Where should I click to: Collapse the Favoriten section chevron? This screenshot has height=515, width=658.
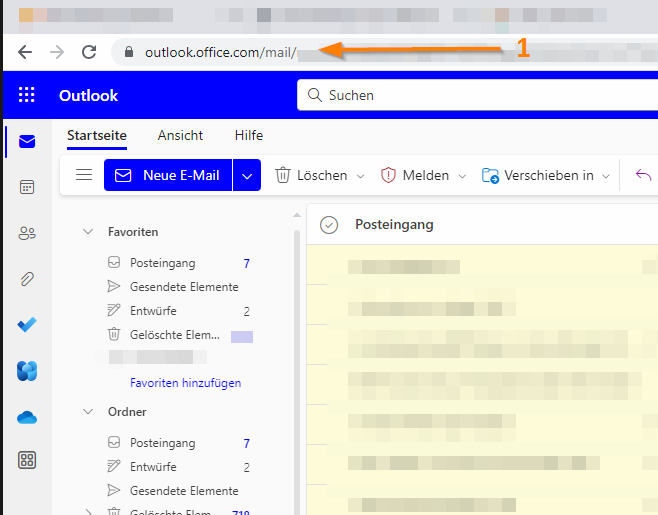pos(88,232)
